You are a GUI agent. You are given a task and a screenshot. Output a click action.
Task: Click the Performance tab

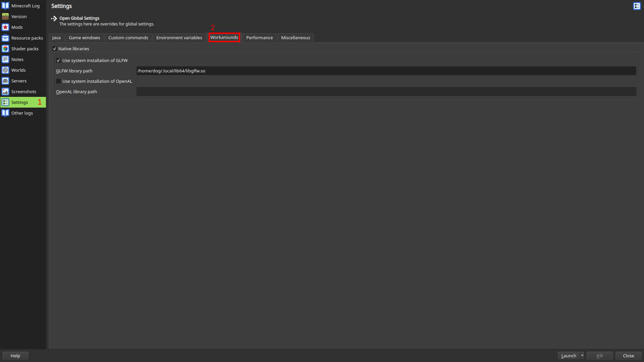259,37
